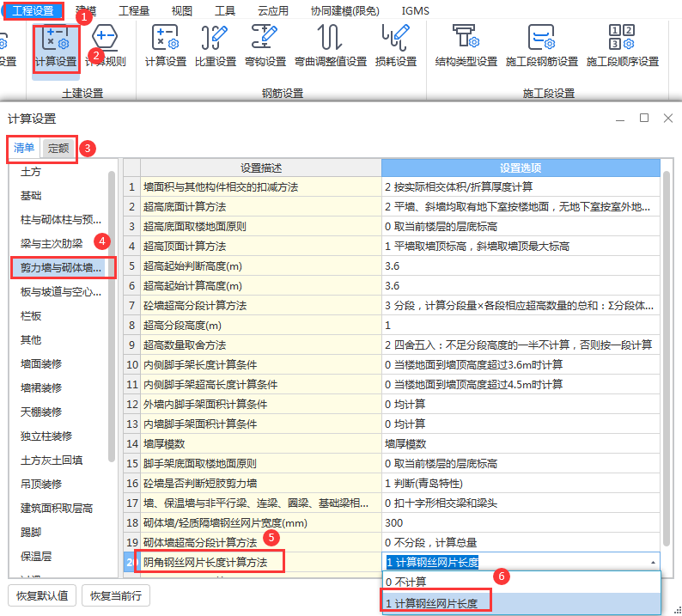Select 土方灰土回填 category
This screenshot has width=682, height=616.
[x=52, y=460]
